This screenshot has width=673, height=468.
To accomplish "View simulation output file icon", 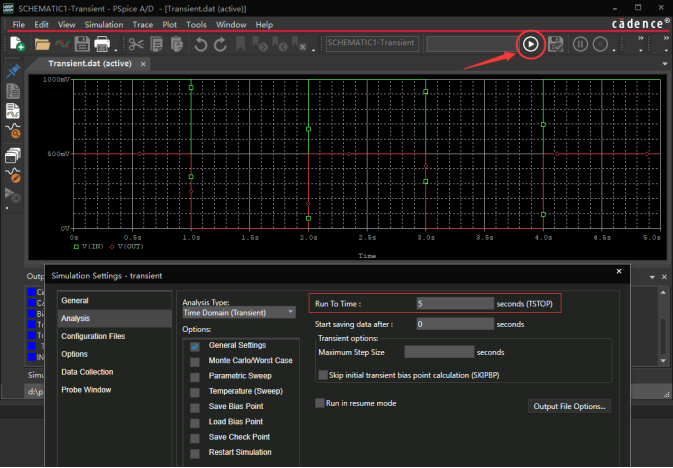I will [13, 91].
